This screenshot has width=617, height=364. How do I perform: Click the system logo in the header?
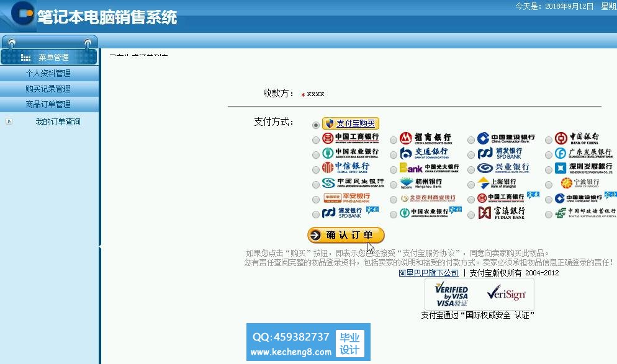[23, 14]
